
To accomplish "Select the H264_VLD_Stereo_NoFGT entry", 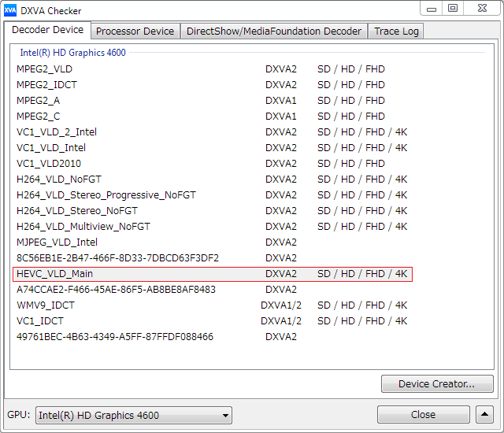I will tap(212, 211).
